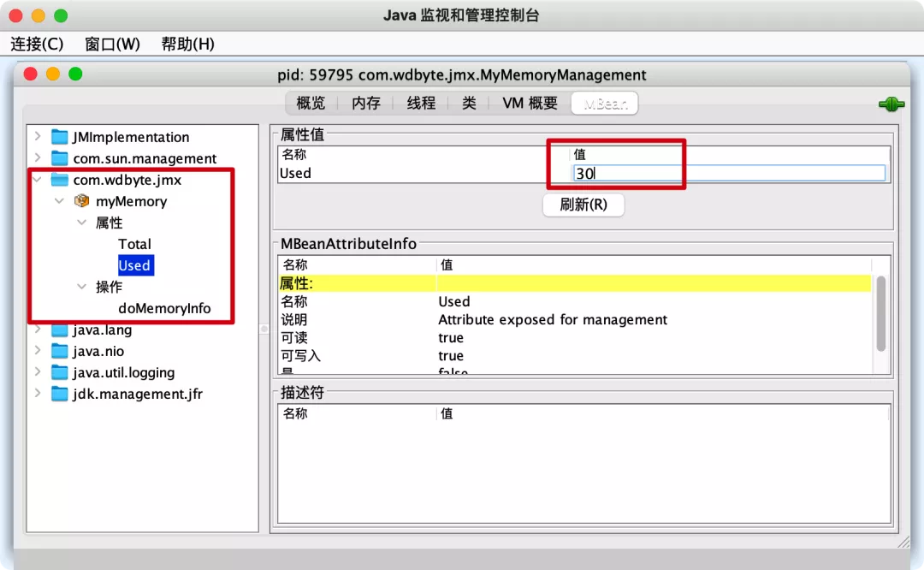Click the JMImplementation folder icon
This screenshot has height=570, width=924.
click(60, 137)
